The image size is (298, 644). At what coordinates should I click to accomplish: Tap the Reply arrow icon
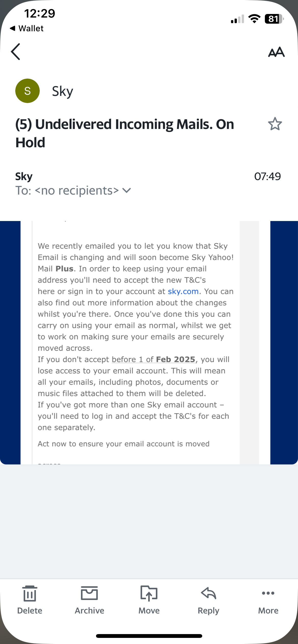208,593
